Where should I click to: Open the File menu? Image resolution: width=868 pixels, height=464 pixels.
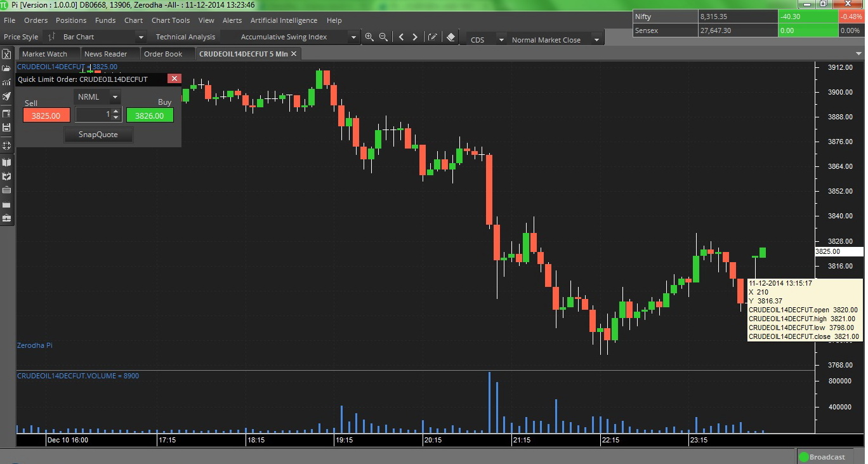[10, 20]
